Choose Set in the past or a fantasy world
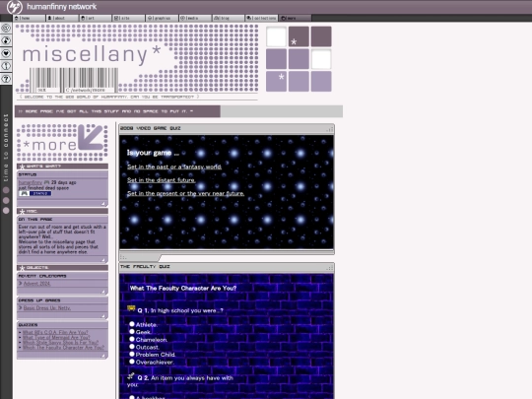The height and width of the screenshot is (399, 532). pos(174,166)
